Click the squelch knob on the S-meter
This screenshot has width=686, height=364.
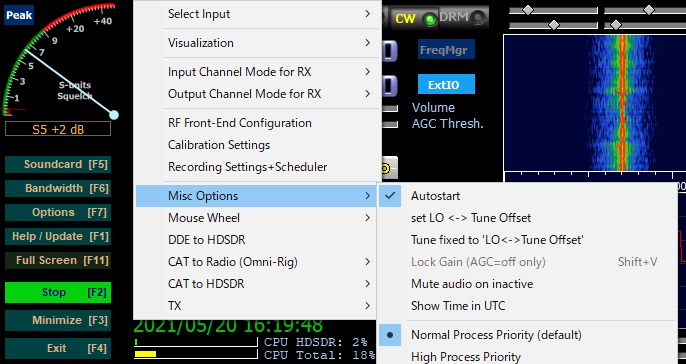[114, 115]
